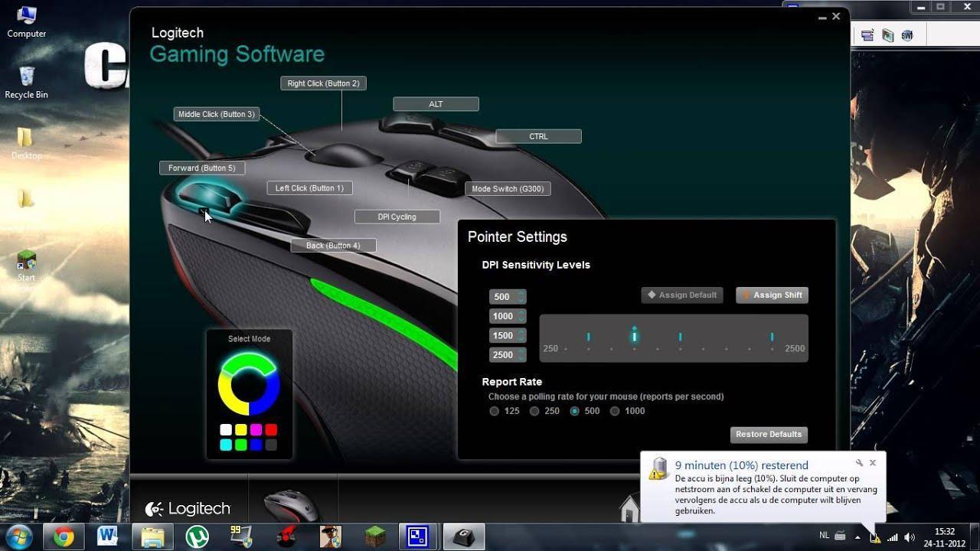
Task: Click the wrench icon in battery notification
Action: [x=859, y=463]
